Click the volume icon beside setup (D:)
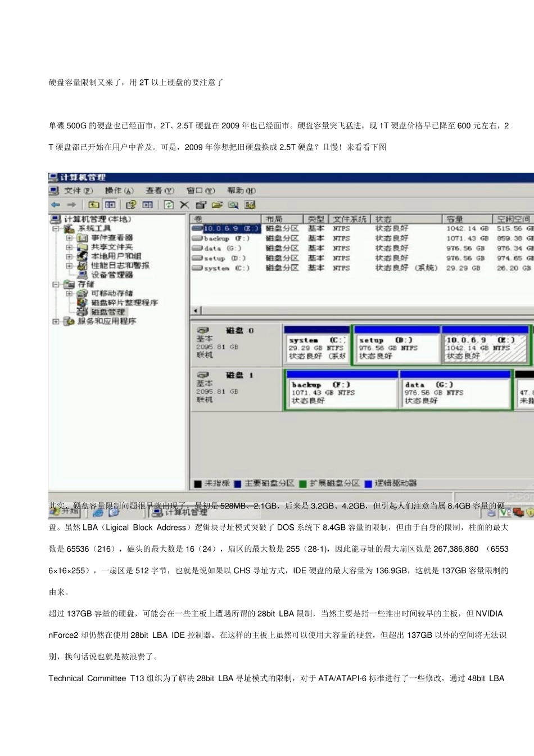Image resolution: width=534 pixels, height=756 pixels. [197, 258]
